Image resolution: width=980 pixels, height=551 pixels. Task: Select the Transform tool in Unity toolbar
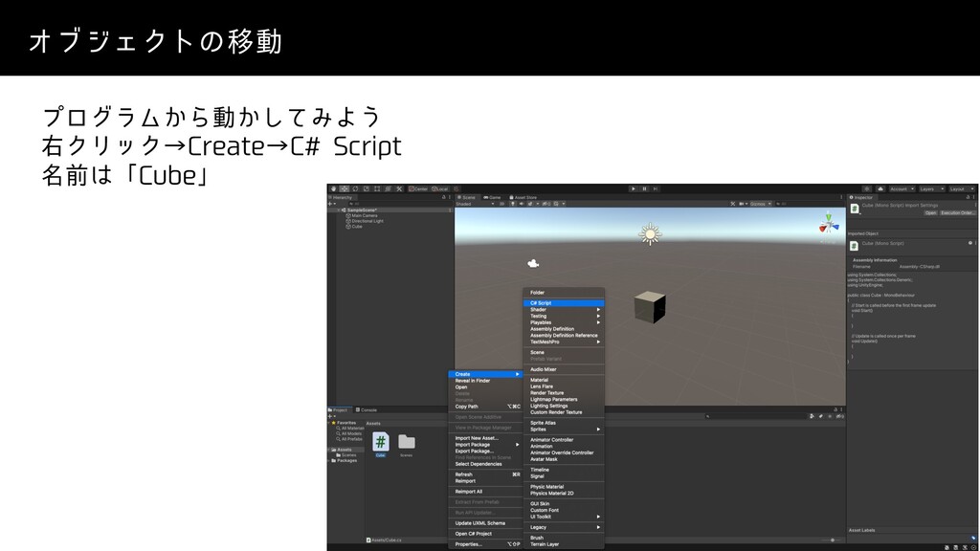(389, 188)
